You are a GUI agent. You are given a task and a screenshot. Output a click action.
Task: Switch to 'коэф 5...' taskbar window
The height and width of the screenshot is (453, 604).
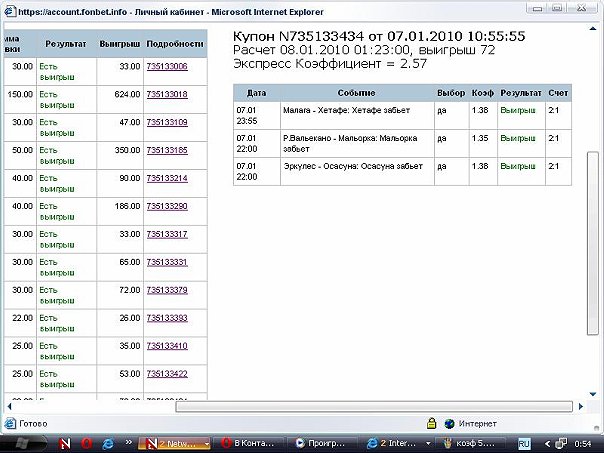pos(470,443)
